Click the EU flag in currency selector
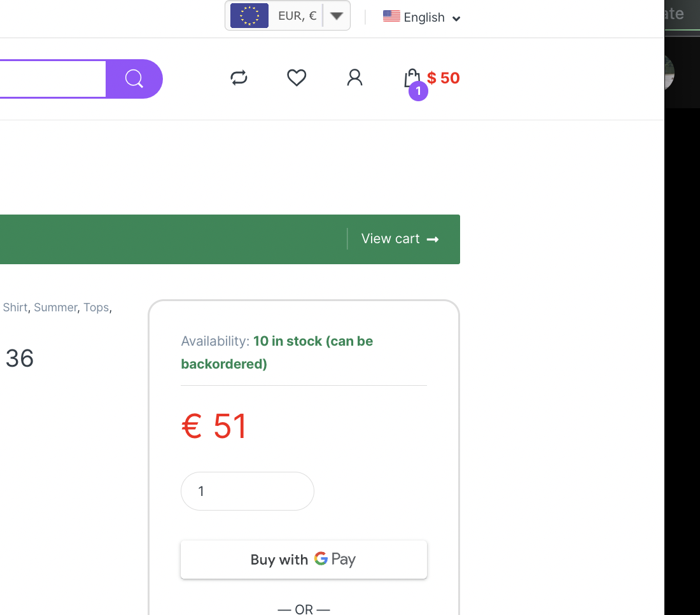 [x=249, y=16]
